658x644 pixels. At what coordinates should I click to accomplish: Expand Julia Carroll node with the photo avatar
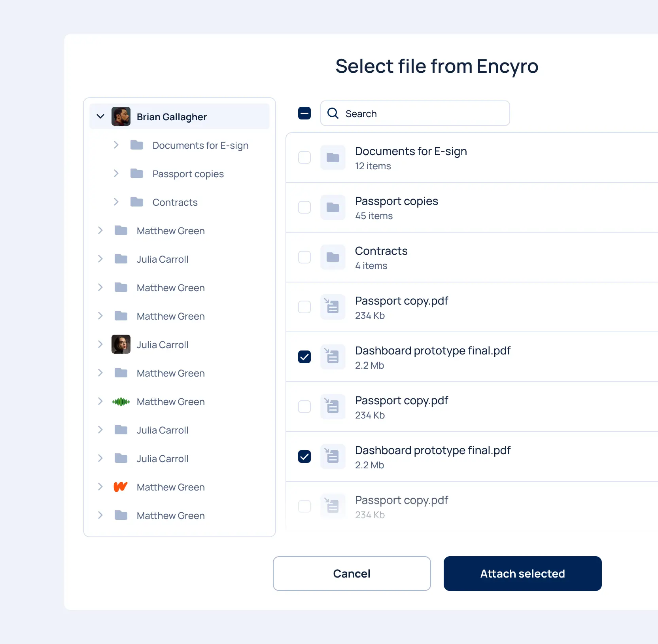tap(100, 344)
